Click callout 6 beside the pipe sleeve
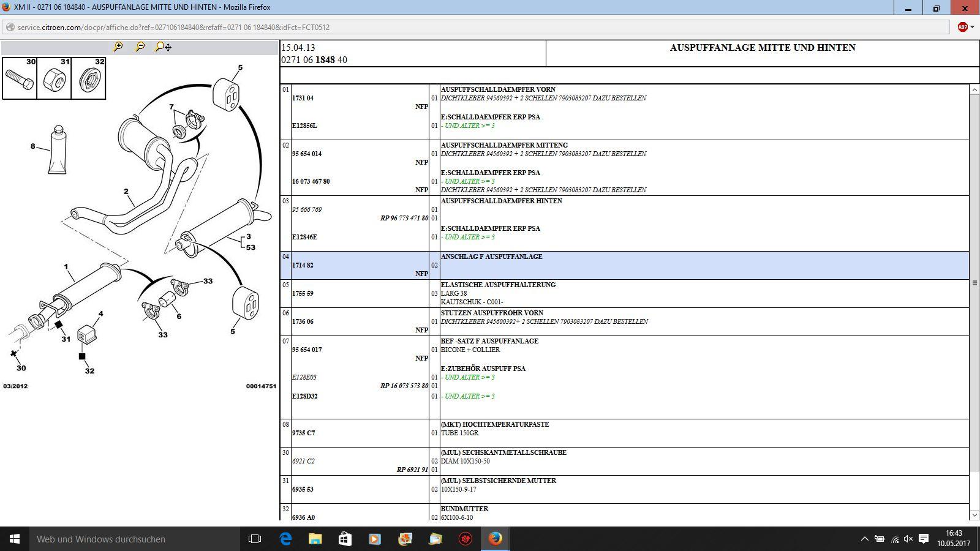The width and height of the screenshot is (980, 551). tap(179, 317)
